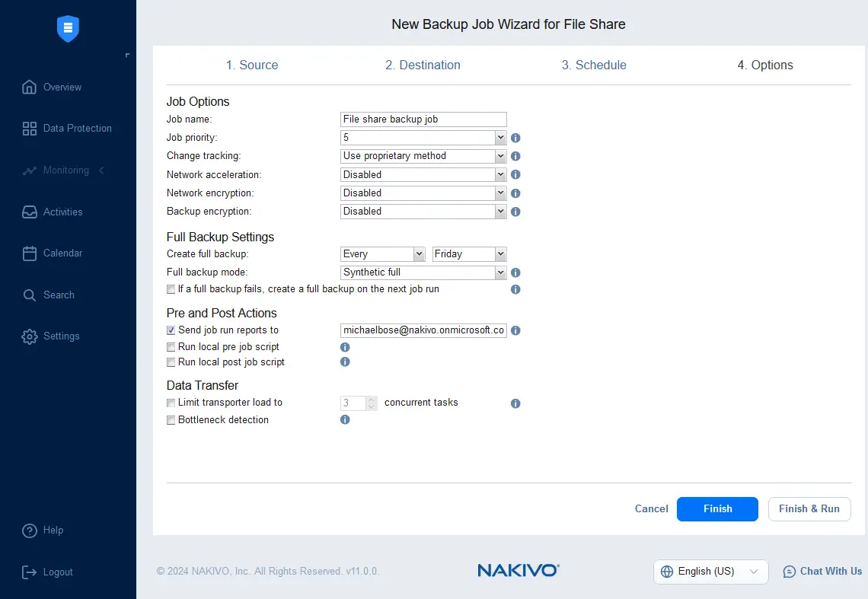The width and height of the screenshot is (868, 599).
Task: Enable full backup on next run if fails
Action: click(x=171, y=289)
